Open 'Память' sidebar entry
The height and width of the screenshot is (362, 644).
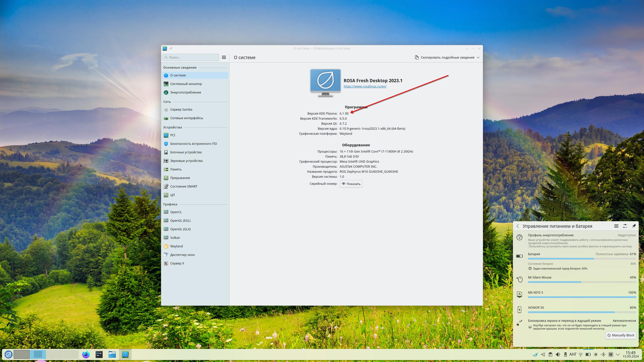pyautogui.click(x=195, y=169)
